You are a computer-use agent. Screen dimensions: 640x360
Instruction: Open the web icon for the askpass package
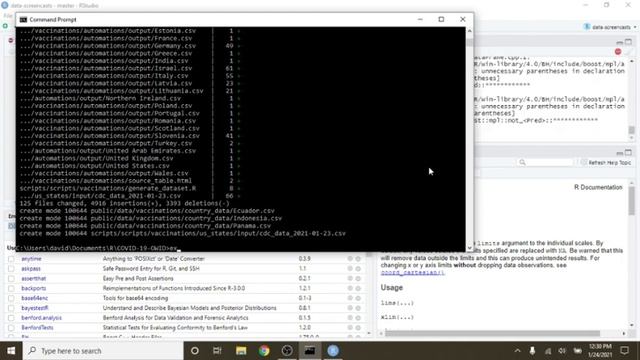[x=350, y=269]
